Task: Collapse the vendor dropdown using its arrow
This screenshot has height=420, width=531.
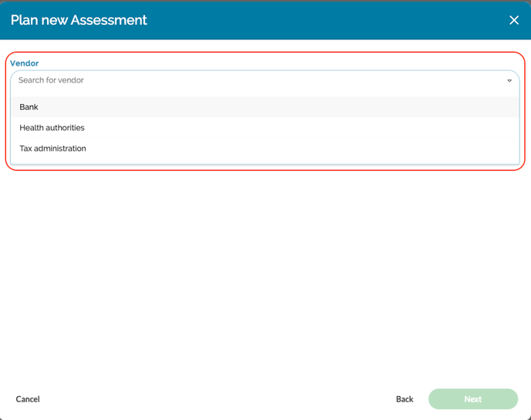Action: pos(509,80)
